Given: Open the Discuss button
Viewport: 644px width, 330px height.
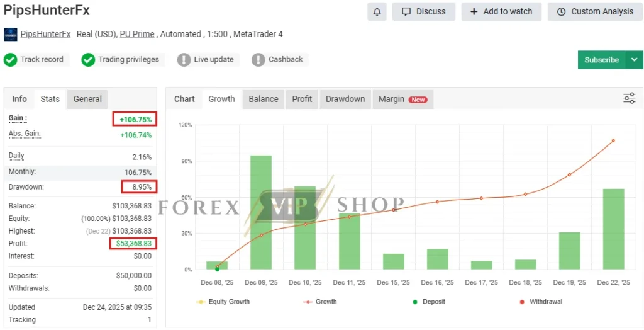Looking at the screenshot, I should coord(424,11).
